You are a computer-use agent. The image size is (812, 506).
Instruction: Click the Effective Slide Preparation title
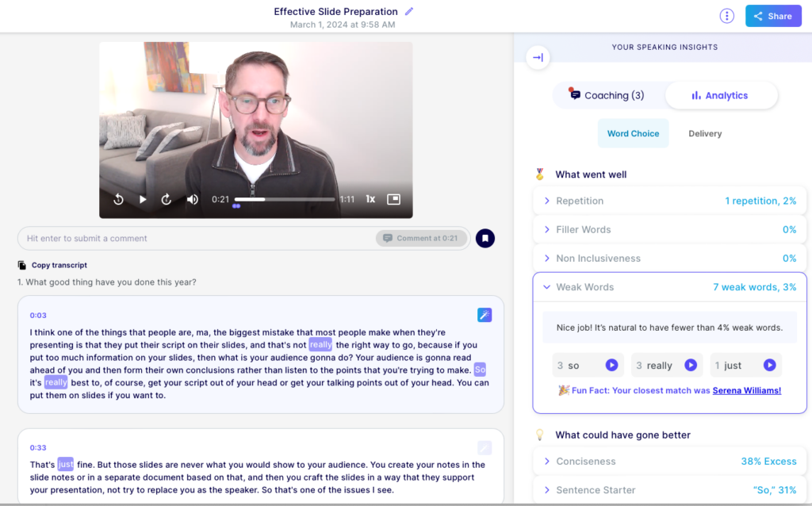click(335, 11)
